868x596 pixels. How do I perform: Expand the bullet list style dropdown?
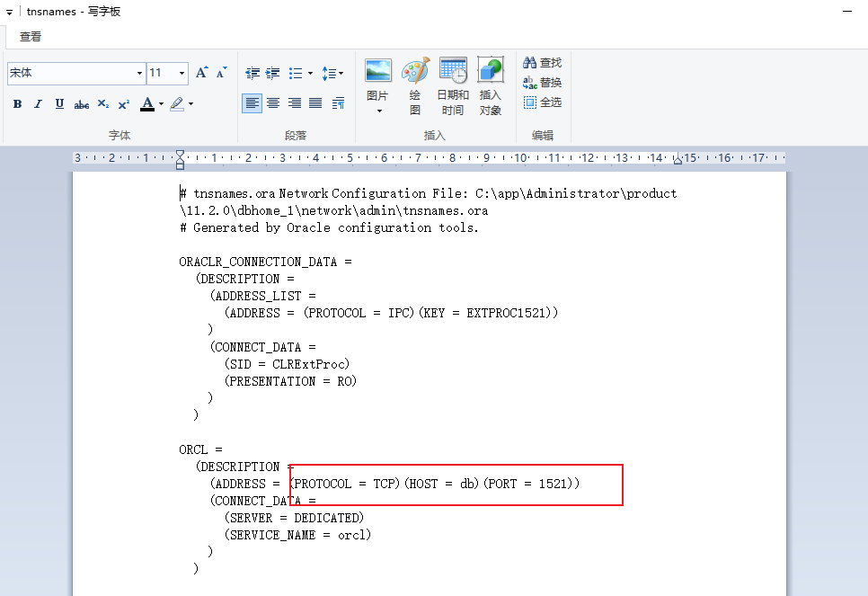[310, 74]
